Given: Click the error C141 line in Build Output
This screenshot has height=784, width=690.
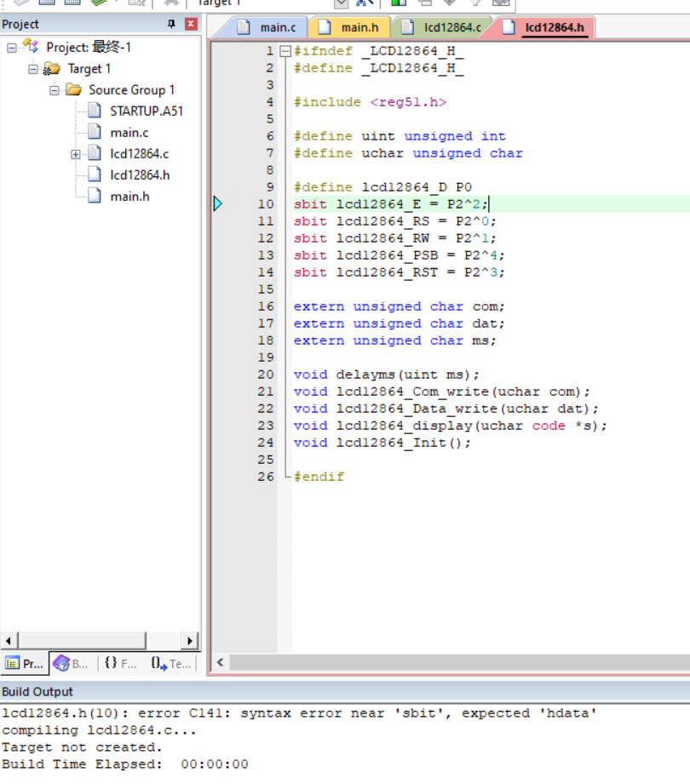Looking at the screenshot, I should pos(299,713).
